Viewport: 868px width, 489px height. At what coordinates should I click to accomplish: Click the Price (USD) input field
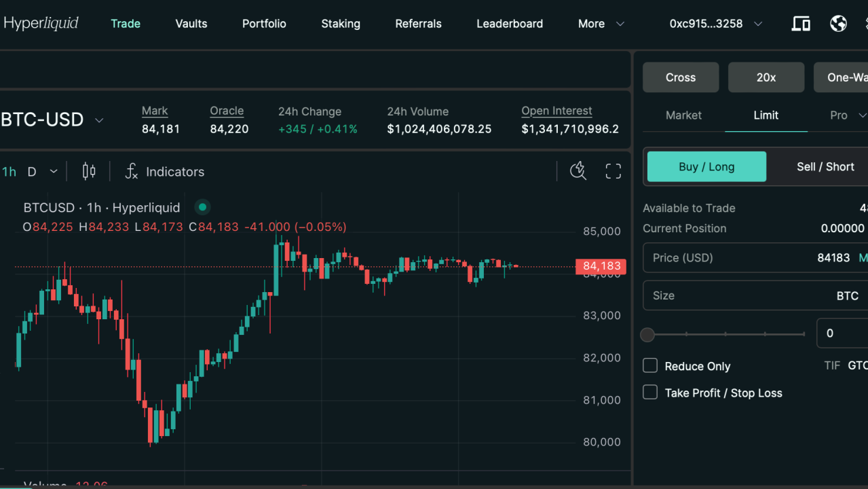pos(747,257)
